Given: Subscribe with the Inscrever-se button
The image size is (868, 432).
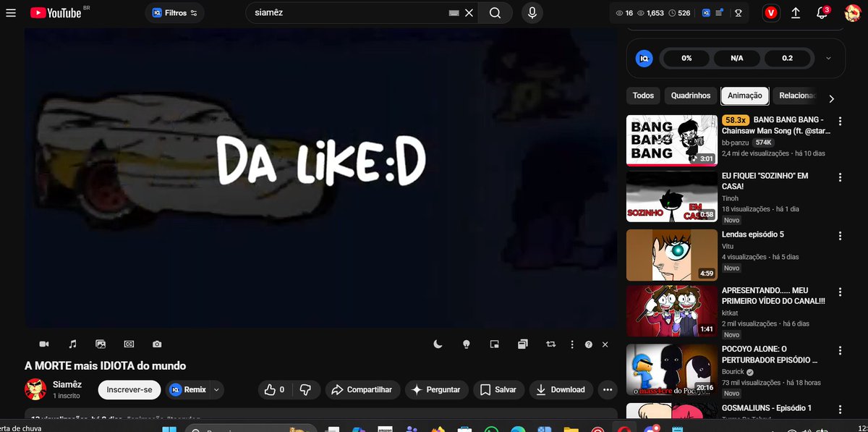Looking at the screenshot, I should pyautogui.click(x=129, y=389).
